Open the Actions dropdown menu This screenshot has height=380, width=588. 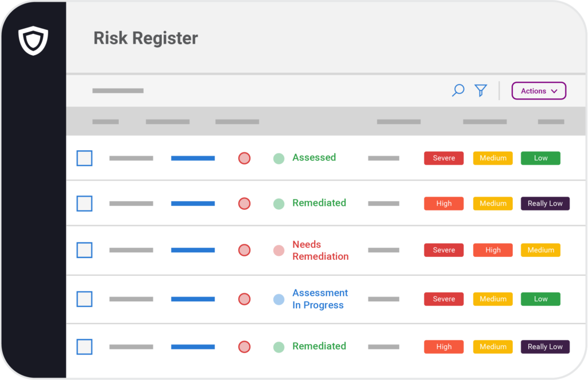538,90
